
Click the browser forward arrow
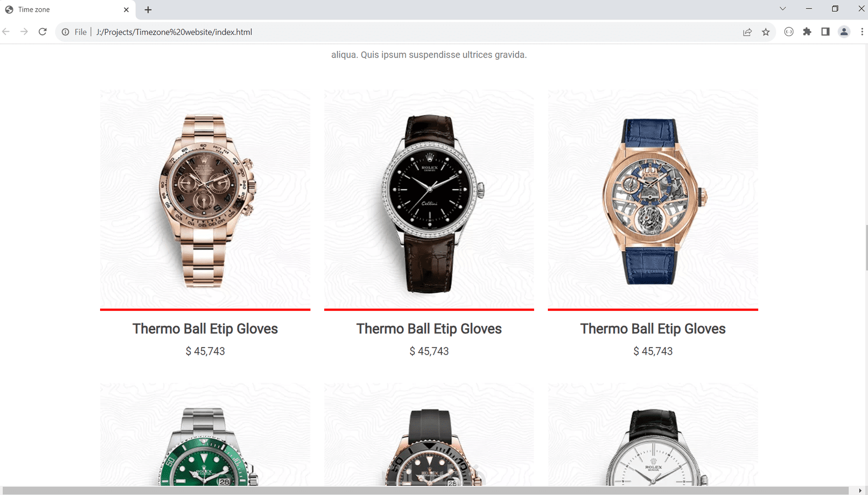pos(24,32)
